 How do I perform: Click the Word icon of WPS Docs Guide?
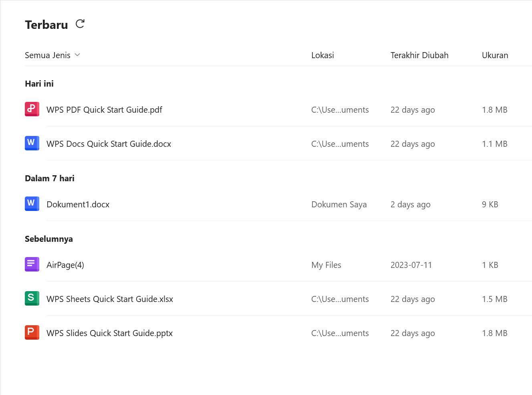click(x=32, y=143)
